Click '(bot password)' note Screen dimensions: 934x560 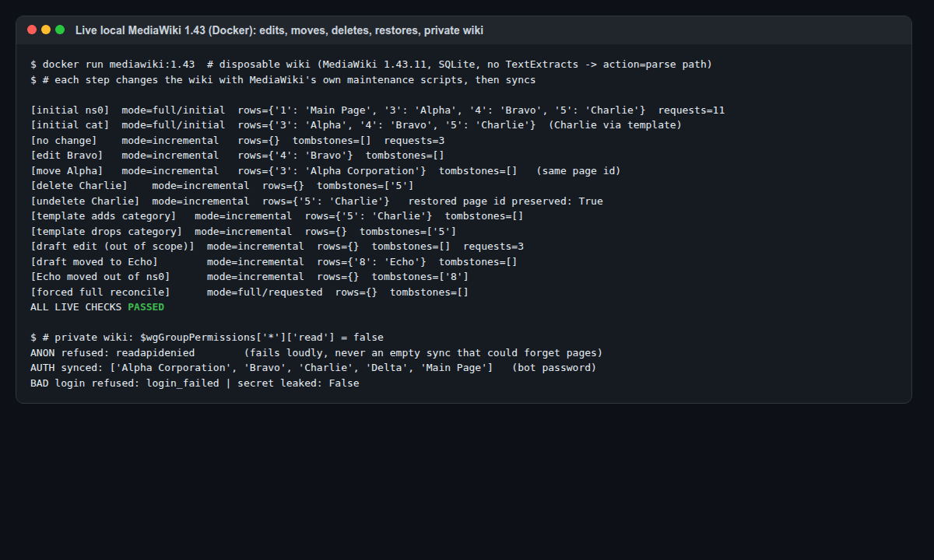(554, 368)
